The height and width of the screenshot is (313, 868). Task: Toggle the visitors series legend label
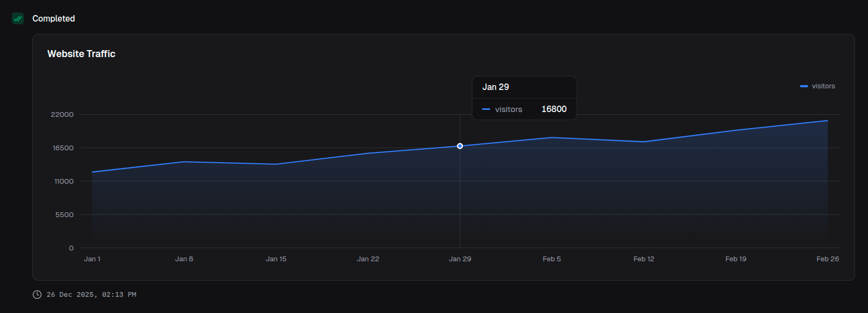823,86
